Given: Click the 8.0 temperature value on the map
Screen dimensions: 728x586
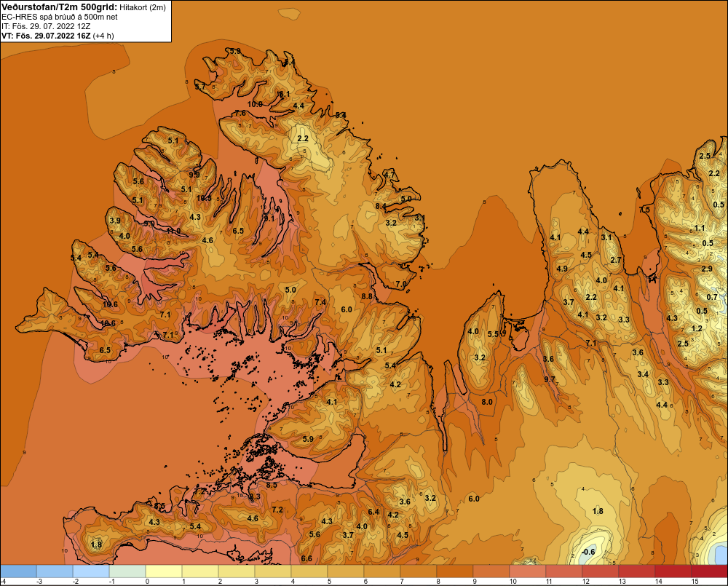Looking at the screenshot, I should (x=487, y=402).
